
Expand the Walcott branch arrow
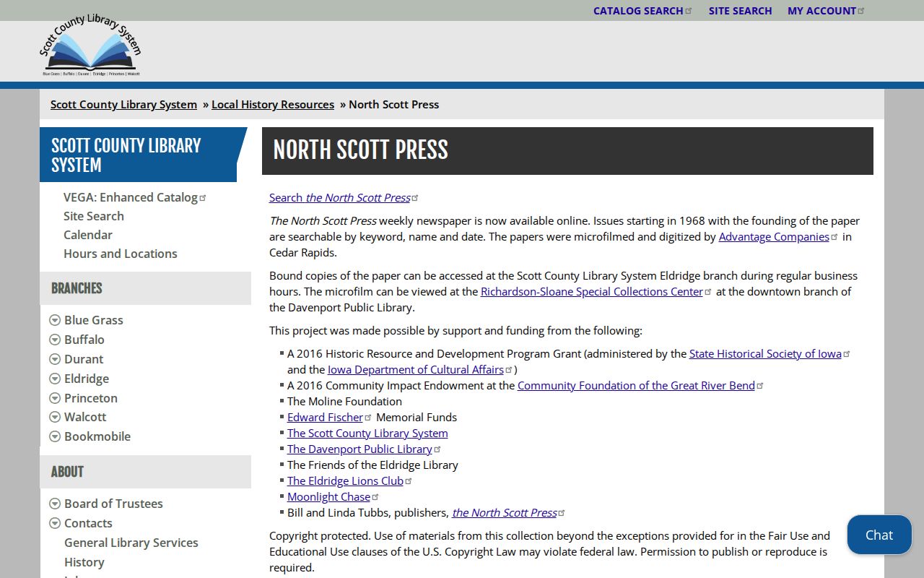pyautogui.click(x=55, y=417)
